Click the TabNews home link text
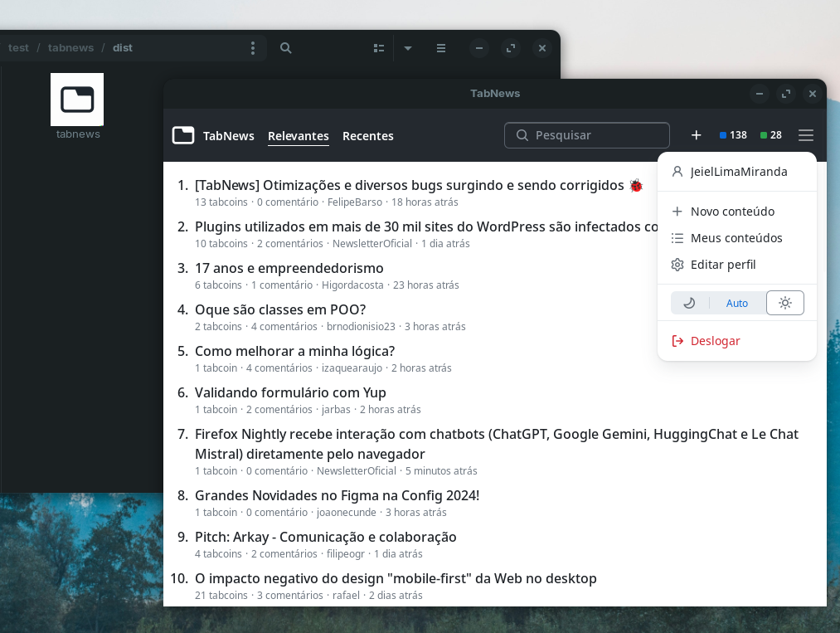The height and width of the screenshot is (633, 840). (229, 136)
